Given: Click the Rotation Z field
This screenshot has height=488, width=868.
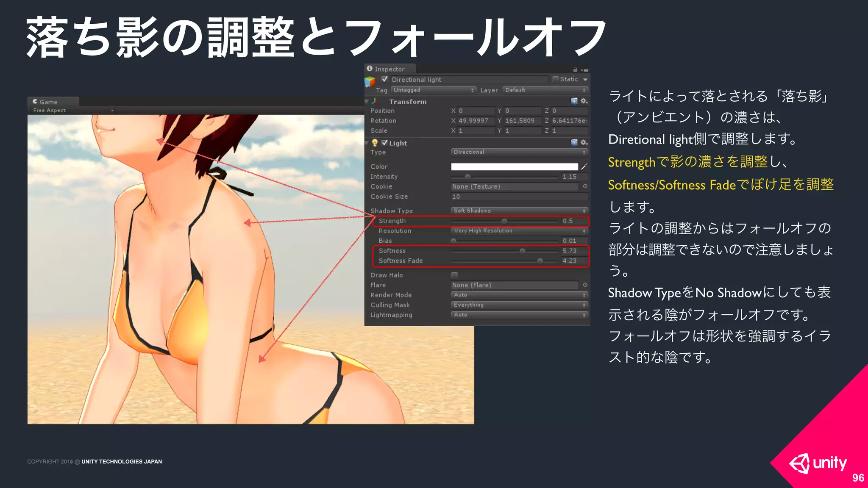Looking at the screenshot, I should click(569, 121).
